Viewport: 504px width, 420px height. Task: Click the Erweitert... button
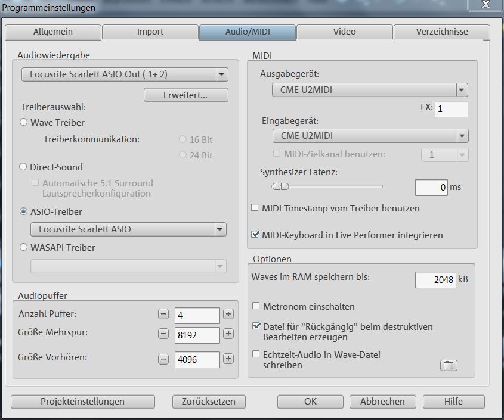tap(185, 95)
